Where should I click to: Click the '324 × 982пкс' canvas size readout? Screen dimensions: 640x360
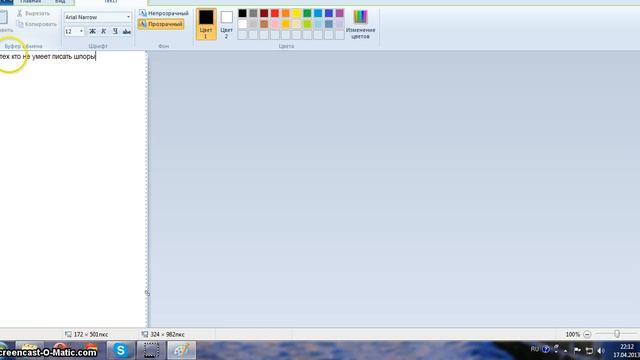click(163, 334)
